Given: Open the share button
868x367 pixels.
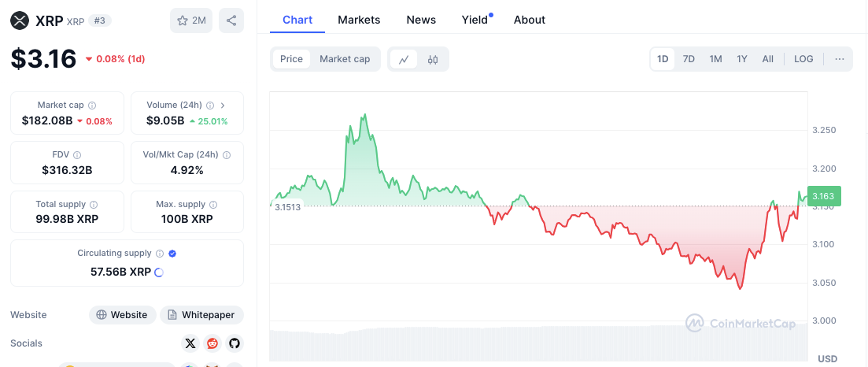Looking at the screenshot, I should click(x=231, y=21).
